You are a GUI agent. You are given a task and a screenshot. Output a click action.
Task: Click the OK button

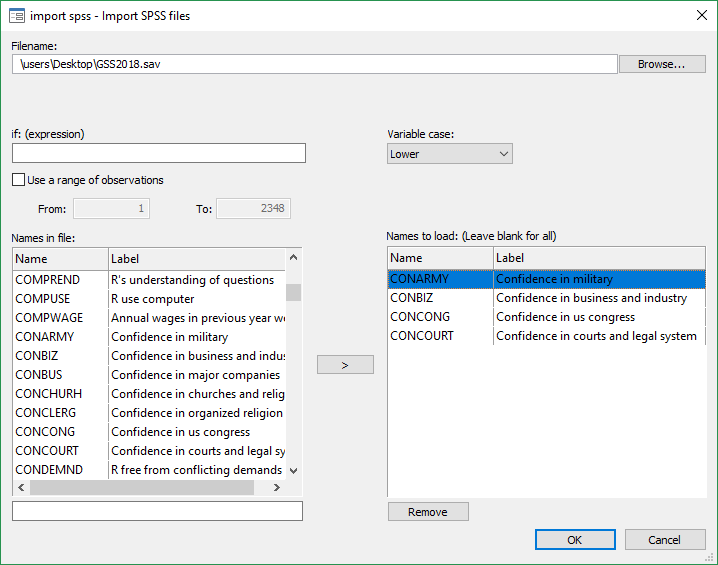click(x=575, y=540)
